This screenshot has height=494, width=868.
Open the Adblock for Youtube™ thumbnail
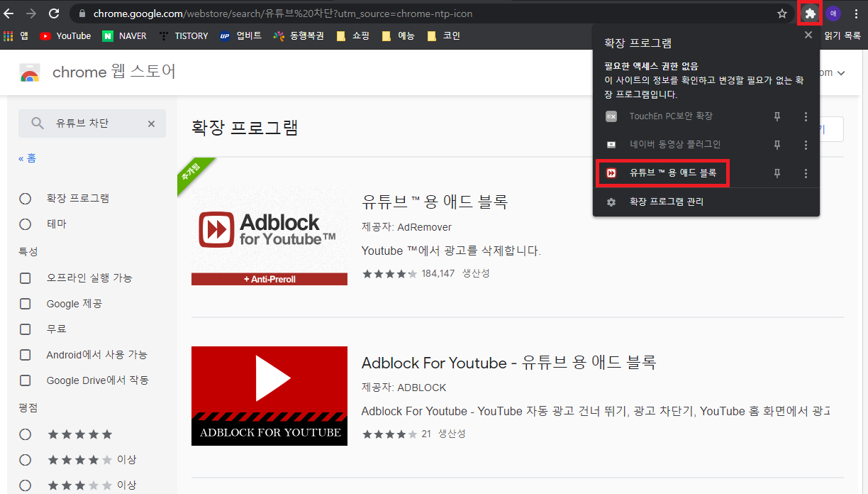click(x=269, y=236)
